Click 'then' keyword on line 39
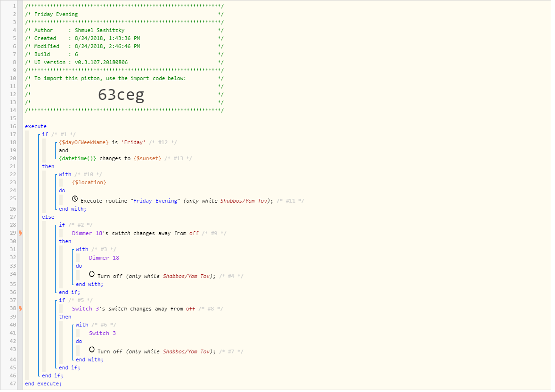555x392 pixels. (x=65, y=317)
